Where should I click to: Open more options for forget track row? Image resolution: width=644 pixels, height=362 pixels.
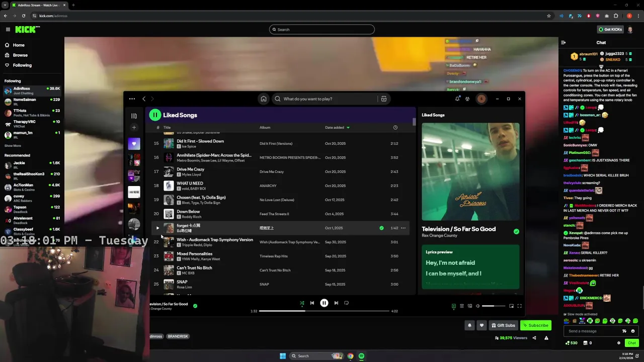pos(403,228)
